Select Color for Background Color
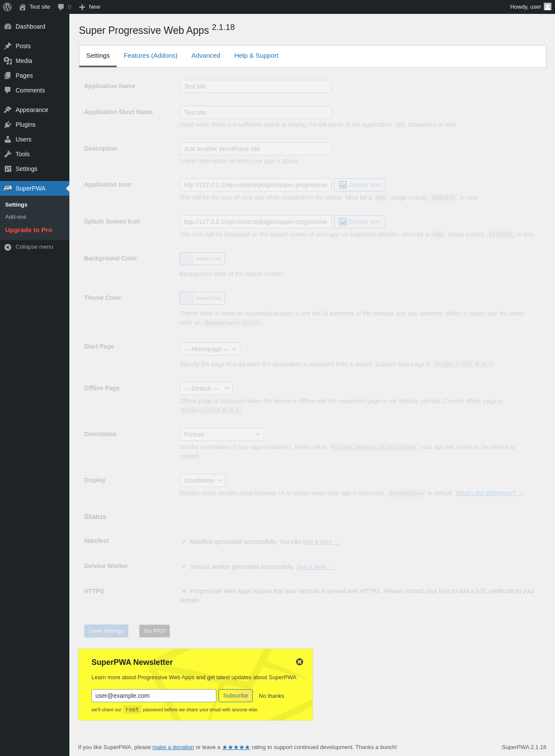555x756 pixels. [x=202, y=259]
